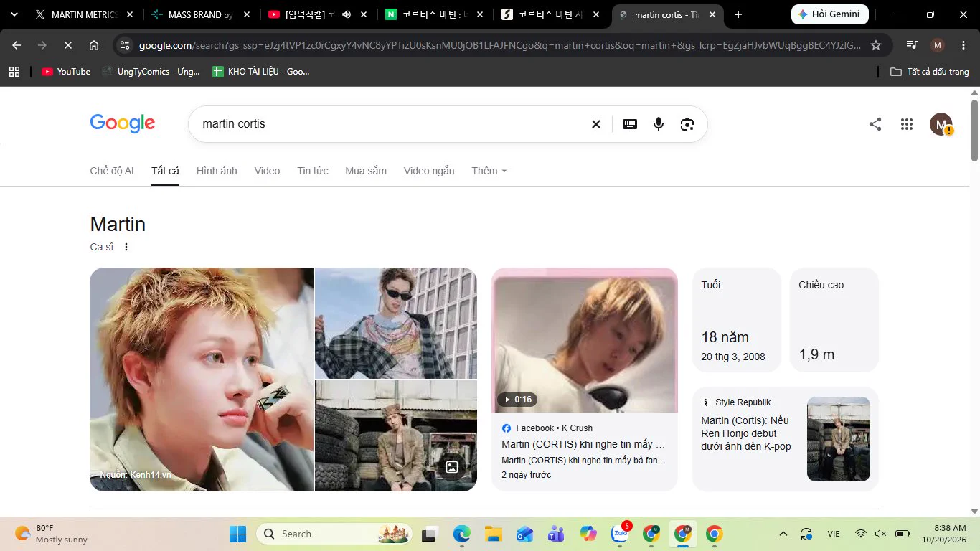980x551 pixels.
Task: Mute the YouTube tab's audio icon
Action: 347,14
